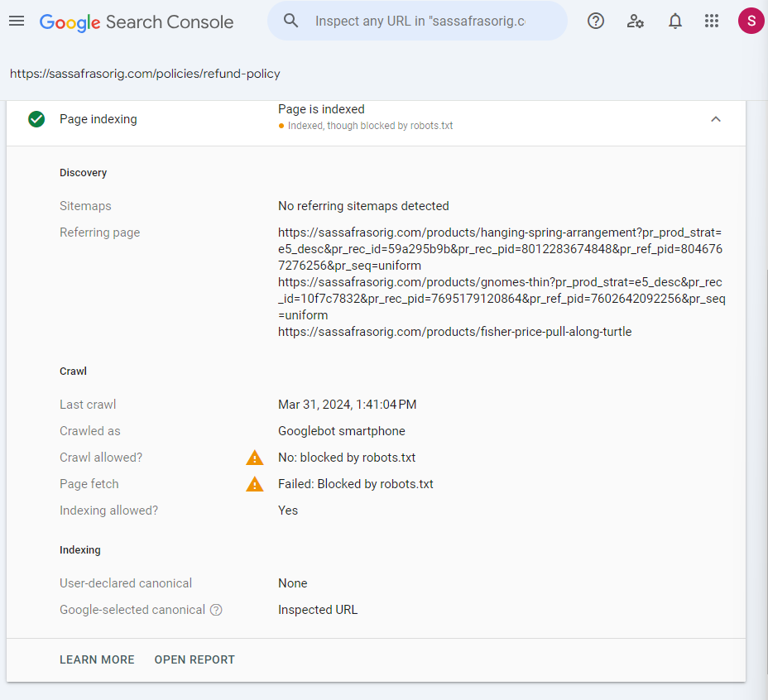Click the Google Search Console logo
This screenshot has height=700, width=768.
coord(137,22)
